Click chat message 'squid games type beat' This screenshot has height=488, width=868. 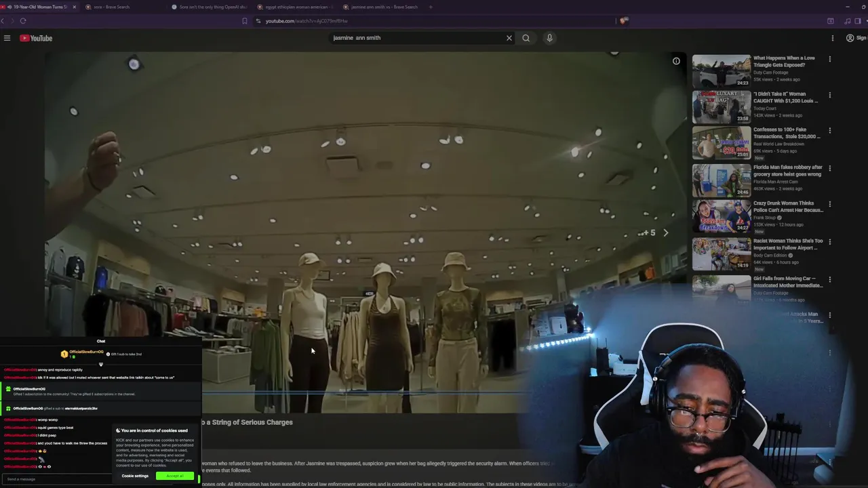click(56, 428)
